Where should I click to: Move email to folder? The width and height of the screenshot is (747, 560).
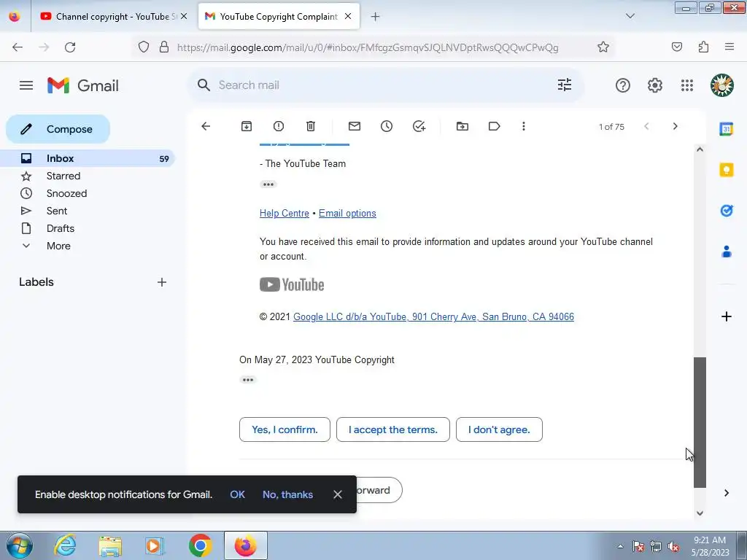click(462, 126)
